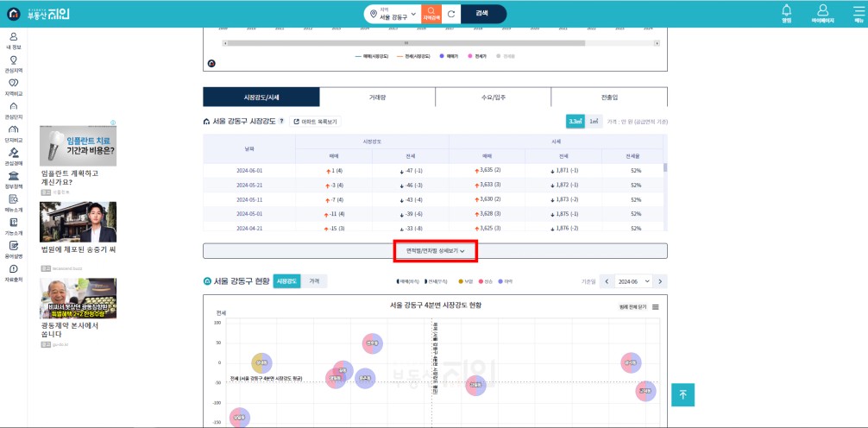Click 아파트 목록보기 button

(316, 122)
